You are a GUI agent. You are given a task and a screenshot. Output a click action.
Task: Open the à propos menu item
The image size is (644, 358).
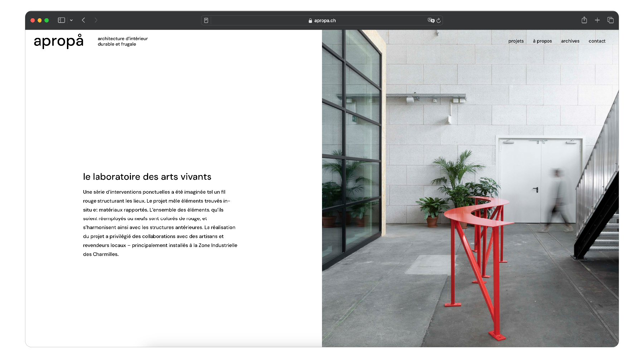pos(542,41)
